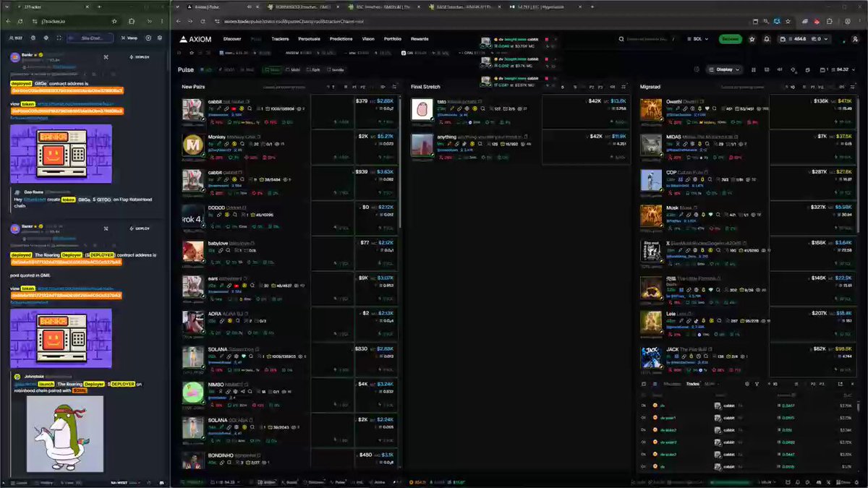Viewport: 868px width, 488px height.
Task: Click DEPLOY on the GitGe Bankr post
Action: [x=140, y=56]
